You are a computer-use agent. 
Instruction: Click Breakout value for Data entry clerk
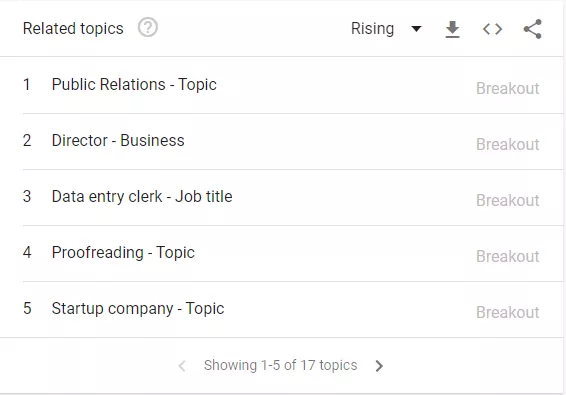click(x=508, y=200)
